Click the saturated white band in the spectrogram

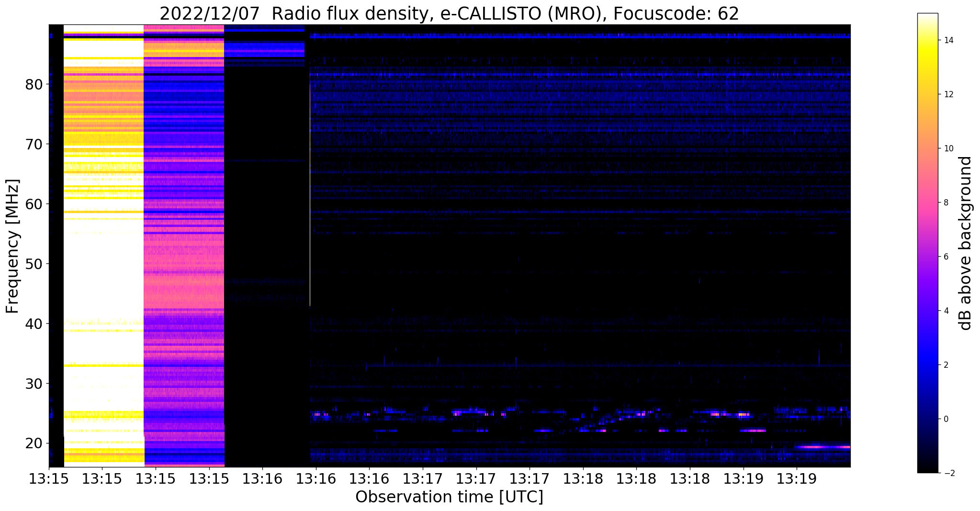point(104,246)
